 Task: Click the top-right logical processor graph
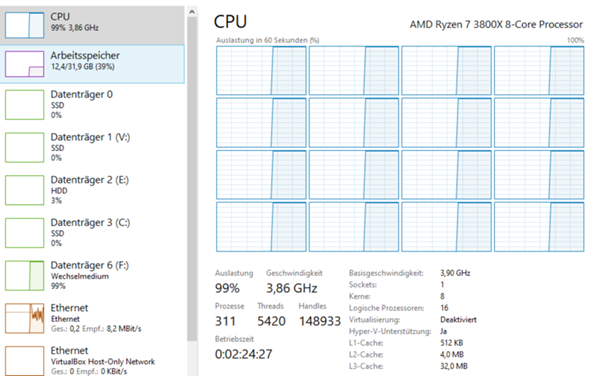click(x=539, y=70)
